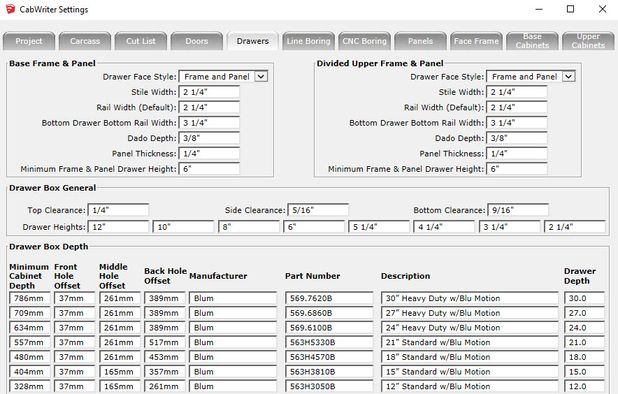Click Part Number 569.6860B field
Viewport: 618px width, 394px height.
[x=329, y=313]
